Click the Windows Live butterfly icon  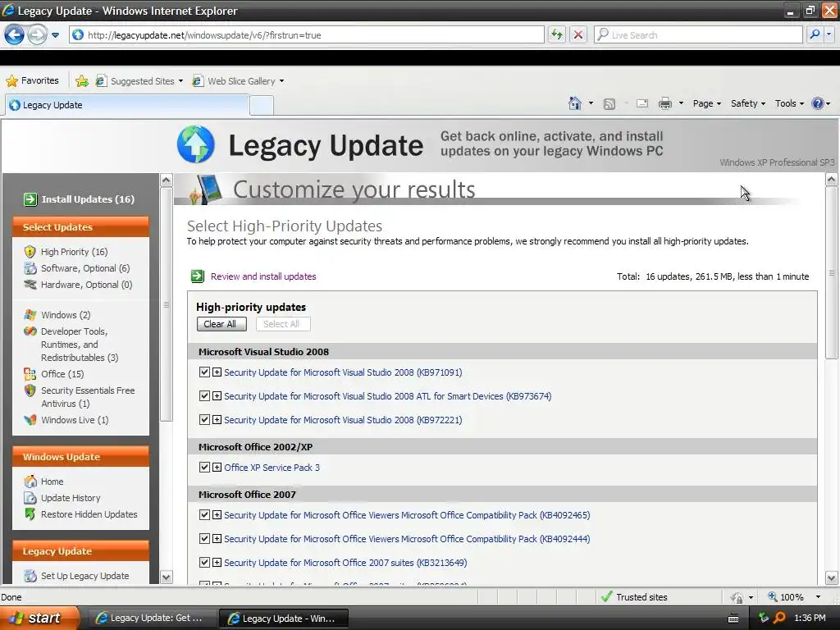coord(30,420)
